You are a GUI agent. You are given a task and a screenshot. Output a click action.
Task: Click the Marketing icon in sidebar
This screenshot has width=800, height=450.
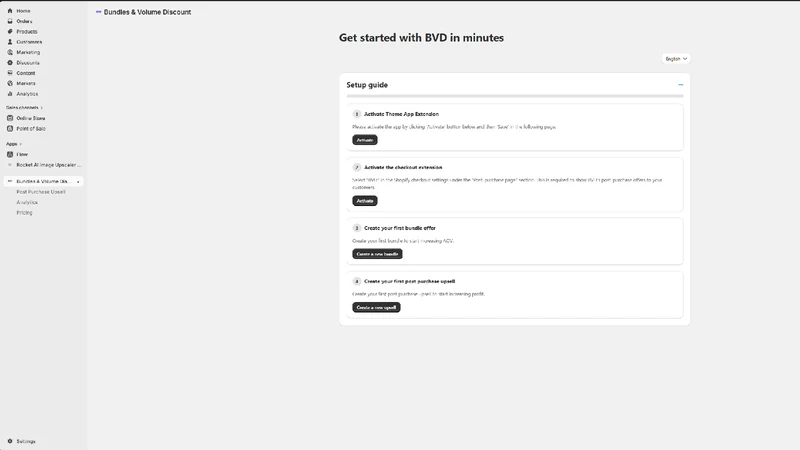click(x=10, y=52)
